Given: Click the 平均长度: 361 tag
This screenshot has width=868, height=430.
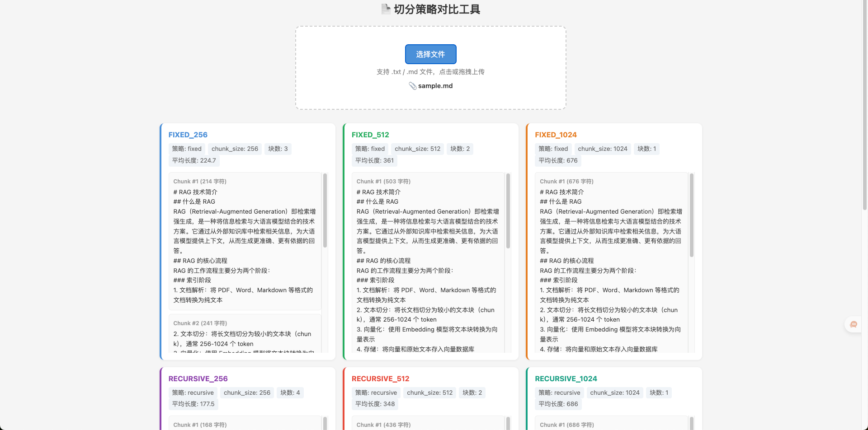Looking at the screenshot, I should point(374,160).
